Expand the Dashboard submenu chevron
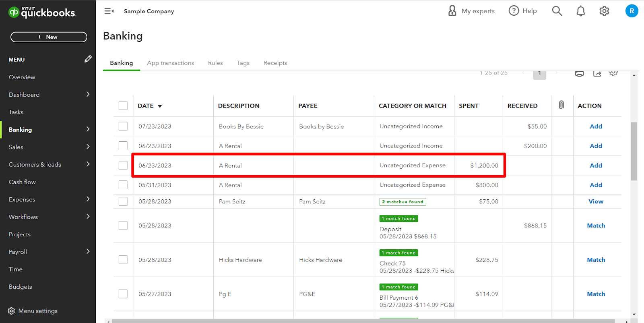The height and width of the screenshot is (323, 644). click(x=88, y=94)
